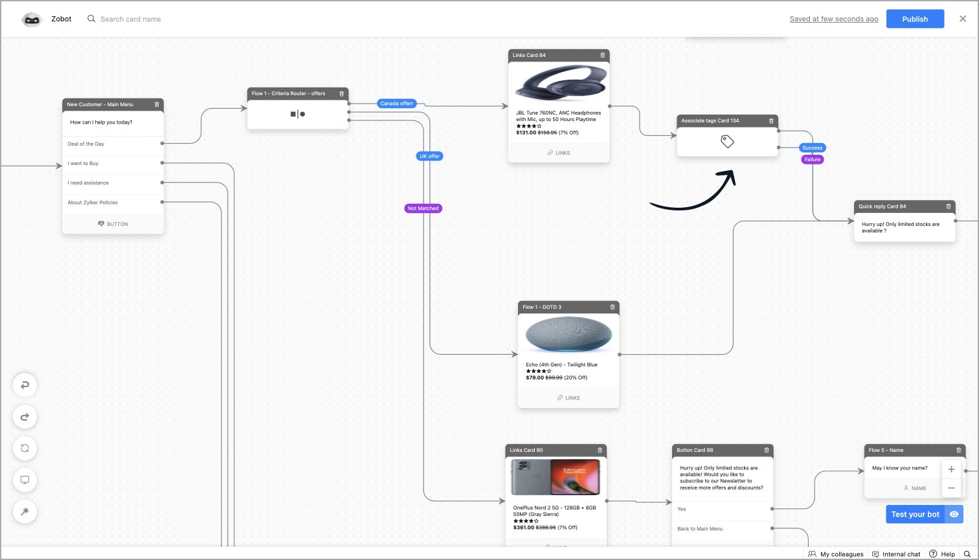Toggle the eye icon beside Test your bot
Screen dimensions: 979x560
pos(954,514)
